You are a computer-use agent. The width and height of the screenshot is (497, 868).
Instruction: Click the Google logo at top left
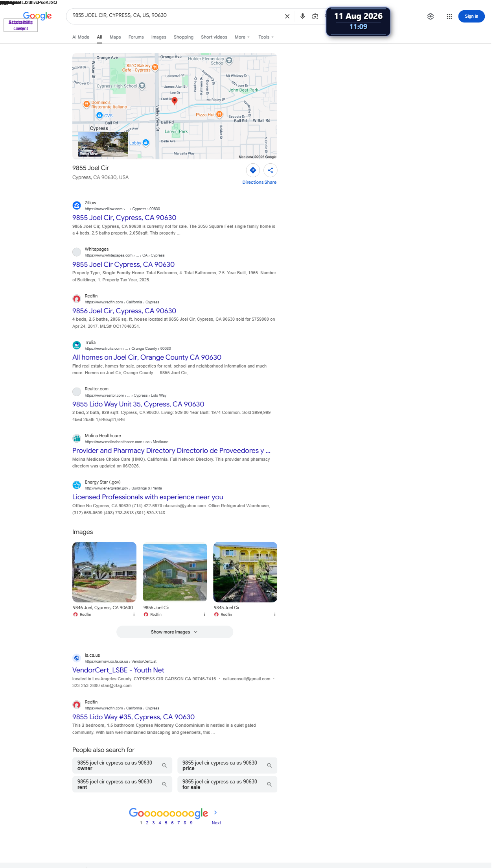[37, 16]
